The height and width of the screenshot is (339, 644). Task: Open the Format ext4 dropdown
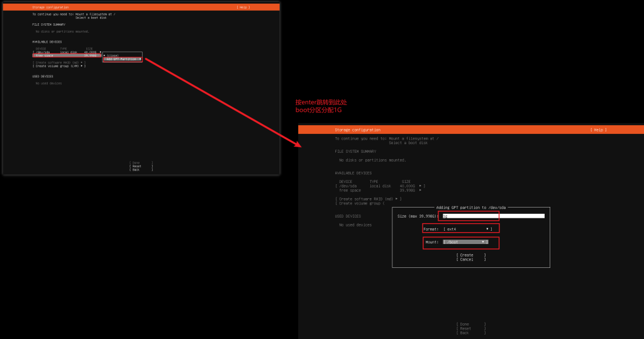click(467, 229)
